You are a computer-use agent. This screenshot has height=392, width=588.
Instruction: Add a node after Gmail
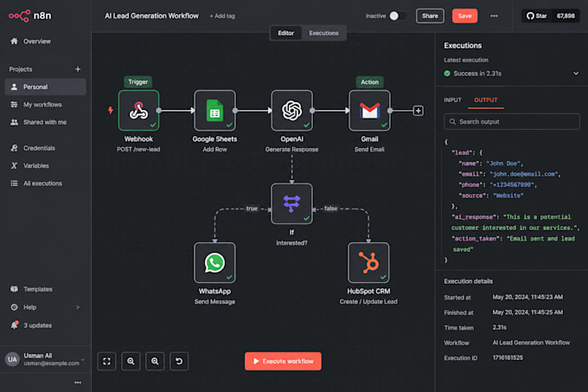419,111
